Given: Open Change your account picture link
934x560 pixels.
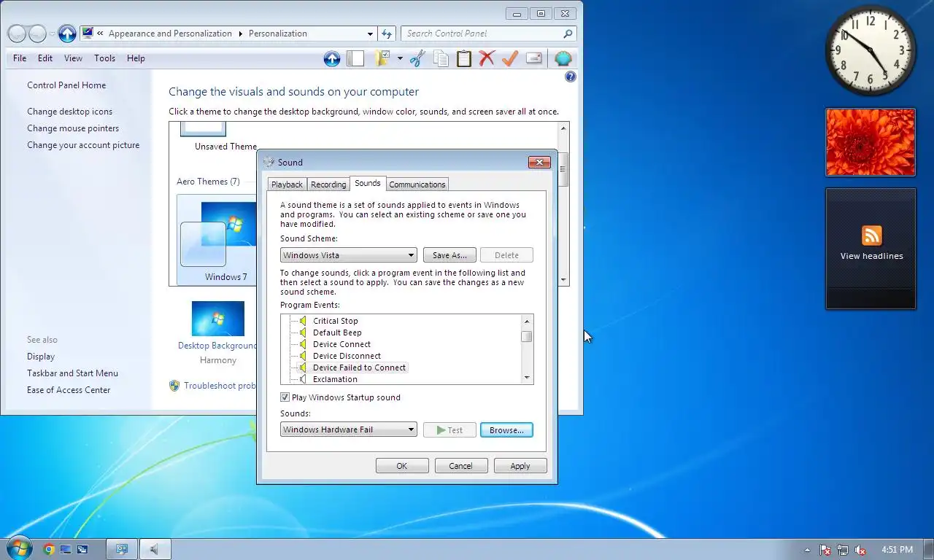Looking at the screenshot, I should [83, 145].
